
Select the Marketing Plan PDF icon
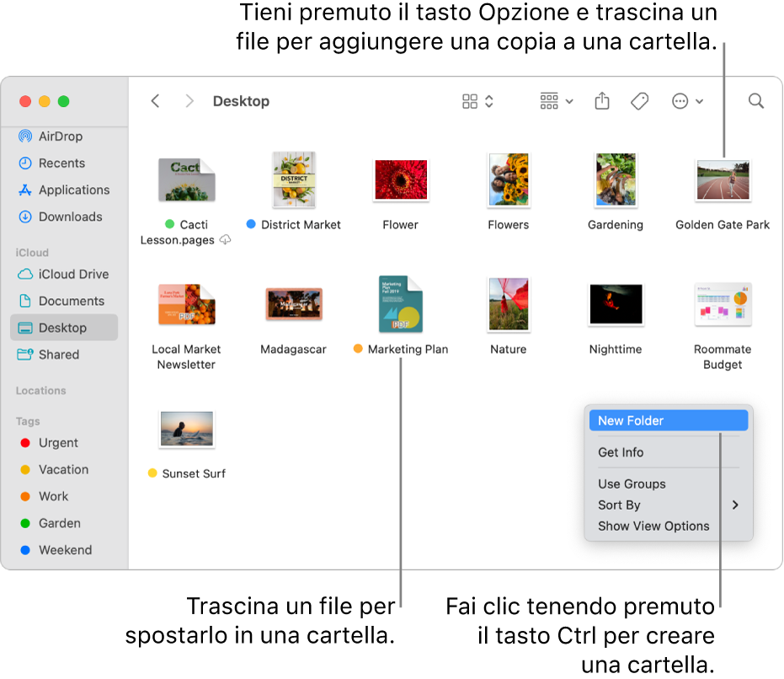(x=401, y=304)
